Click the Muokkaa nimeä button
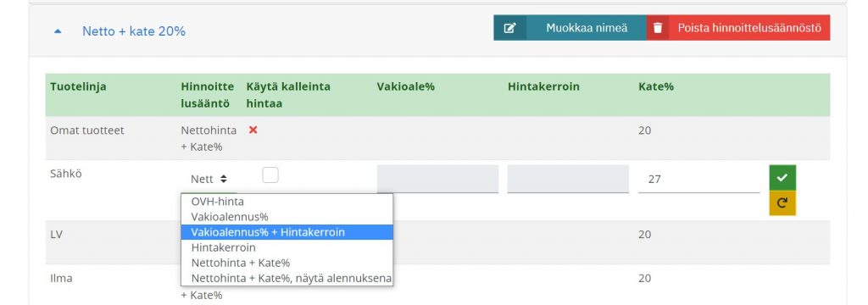The height and width of the screenshot is (305, 868). point(587,28)
